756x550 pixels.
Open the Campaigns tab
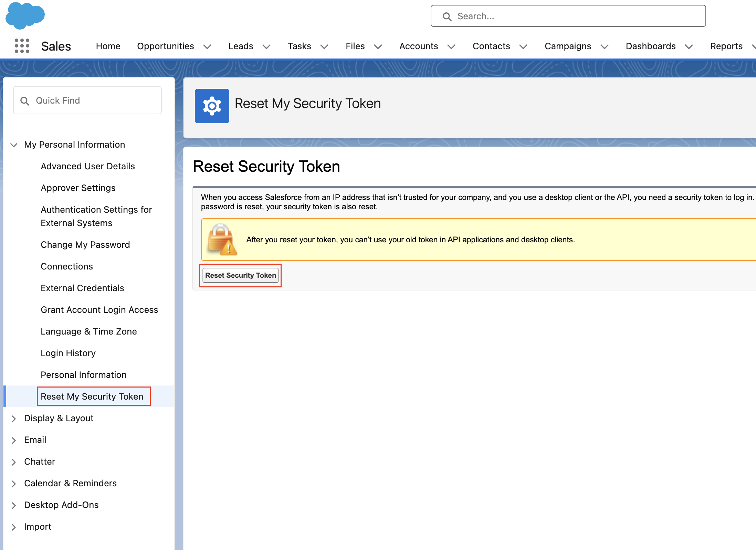coord(568,46)
